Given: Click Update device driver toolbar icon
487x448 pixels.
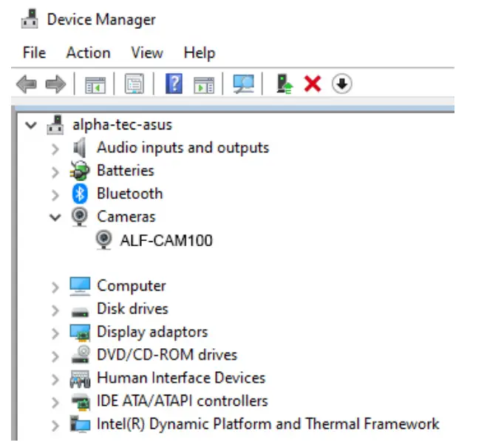Looking at the screenshot, I should (285, 84).
